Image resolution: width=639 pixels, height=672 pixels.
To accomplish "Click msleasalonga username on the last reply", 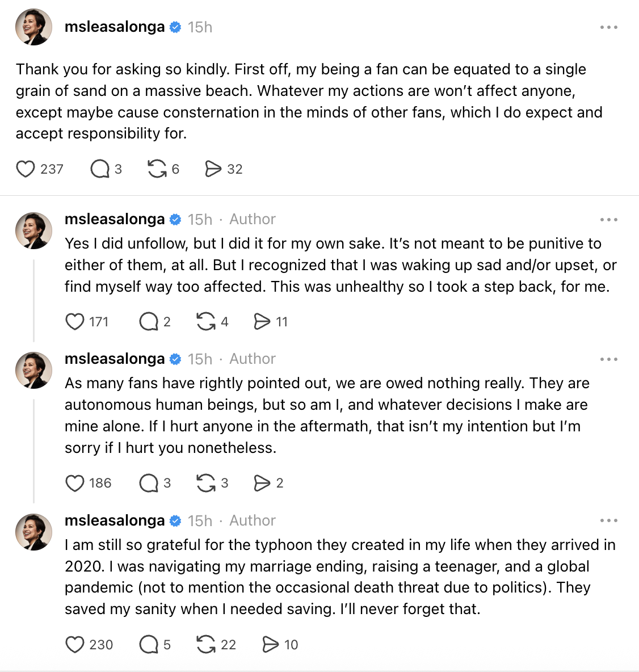I will 115,520.
